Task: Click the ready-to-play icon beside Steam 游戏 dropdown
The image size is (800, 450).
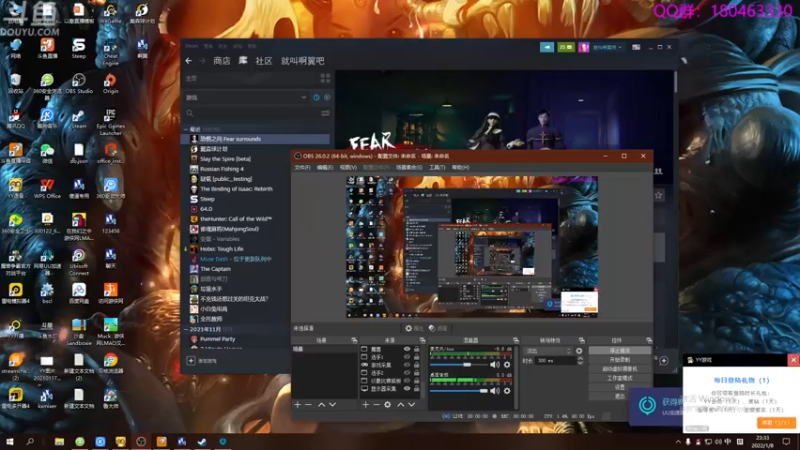Action: pyautogui.click(x=327, y=97)
